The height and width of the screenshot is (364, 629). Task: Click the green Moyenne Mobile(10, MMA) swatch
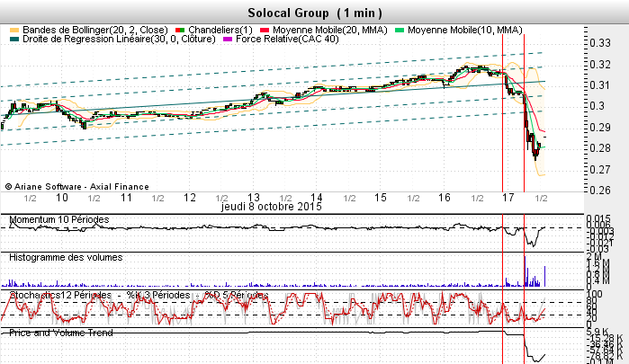[400, 31]
